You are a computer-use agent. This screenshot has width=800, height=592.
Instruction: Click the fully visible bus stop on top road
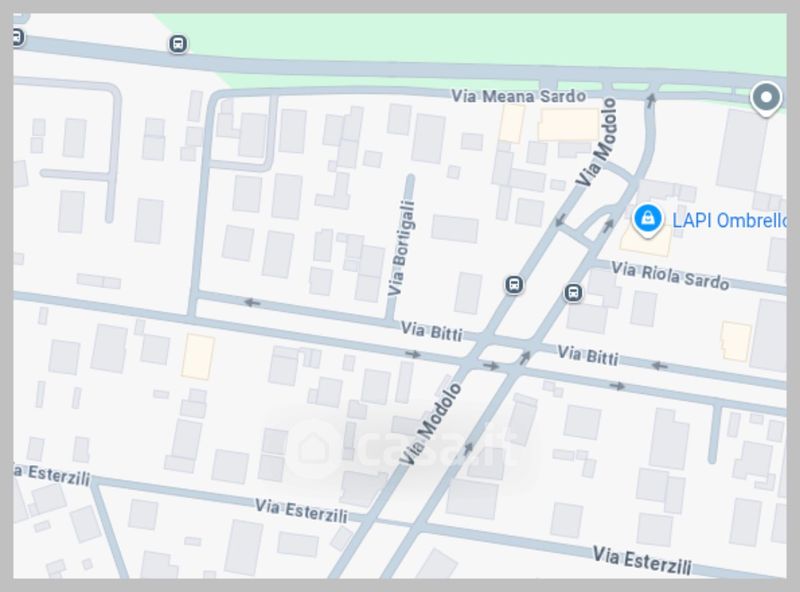(x=178, y=44)
